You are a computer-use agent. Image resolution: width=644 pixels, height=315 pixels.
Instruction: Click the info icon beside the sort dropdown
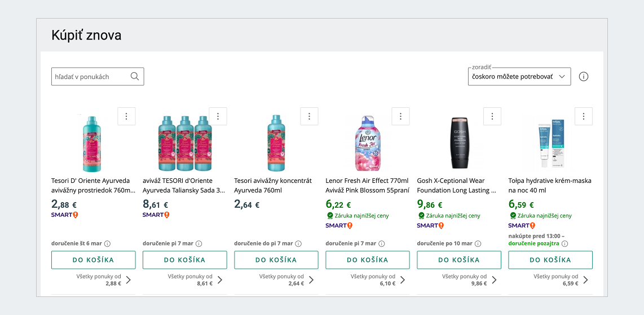coord(584,77)
